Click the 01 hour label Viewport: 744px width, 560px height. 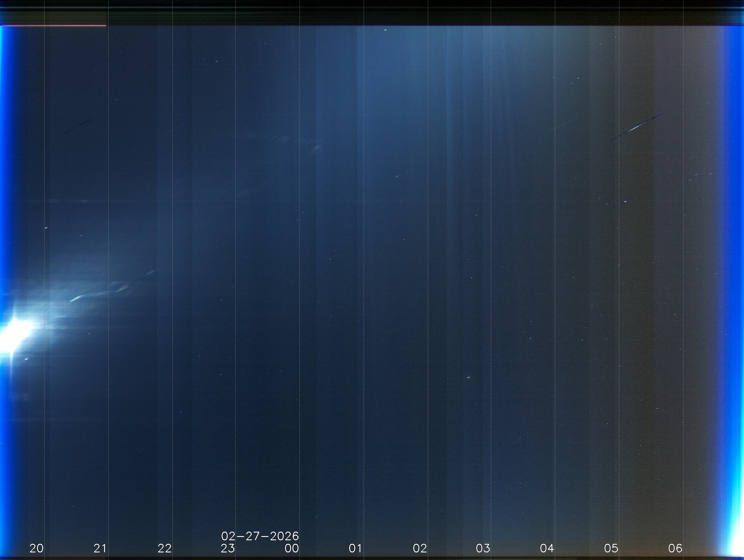click(x=355, y=549)
